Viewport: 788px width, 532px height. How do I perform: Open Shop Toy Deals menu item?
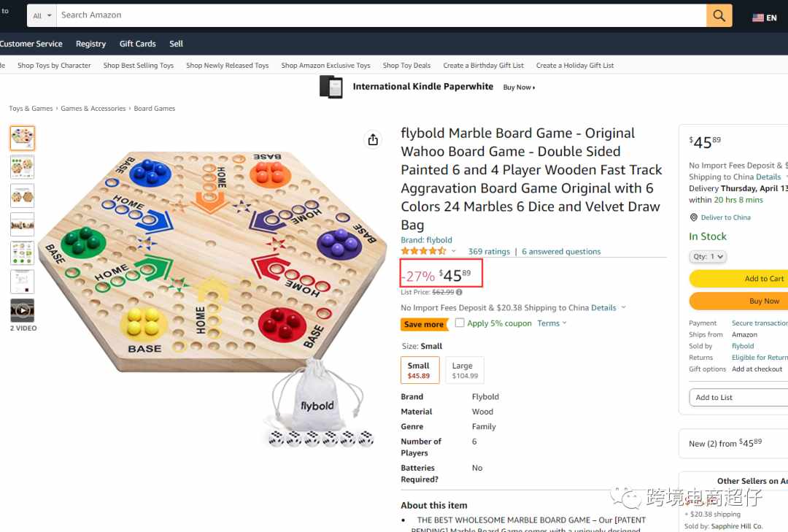[x=406, y=66]
